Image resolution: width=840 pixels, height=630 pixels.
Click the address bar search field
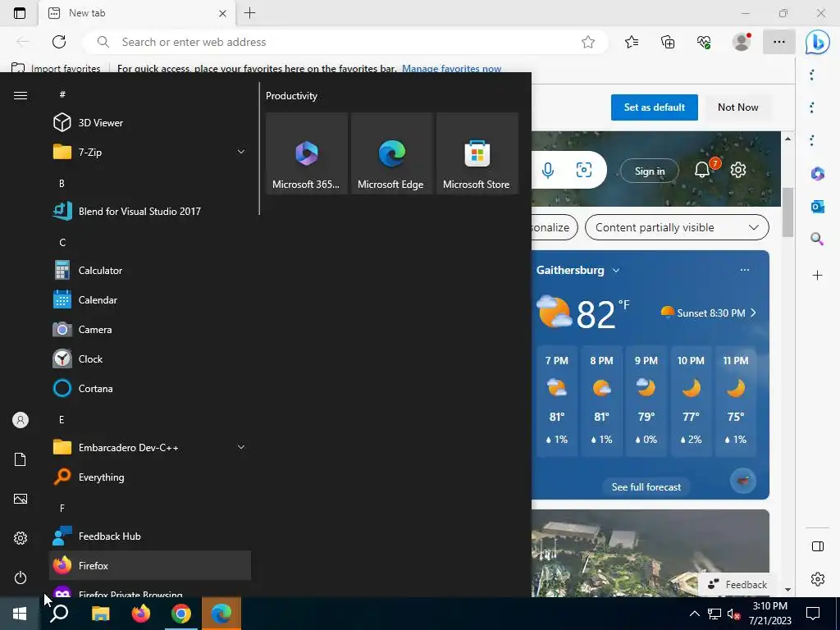coord(345,42)
